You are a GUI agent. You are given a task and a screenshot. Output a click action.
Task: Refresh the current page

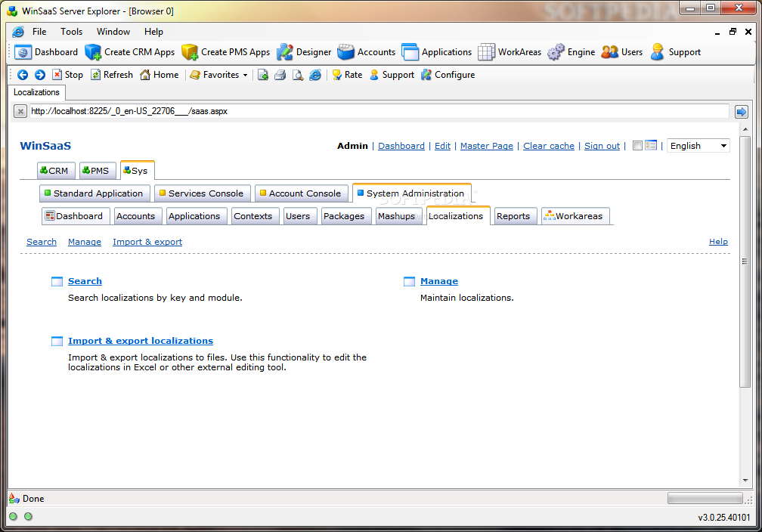coord(112,75)
